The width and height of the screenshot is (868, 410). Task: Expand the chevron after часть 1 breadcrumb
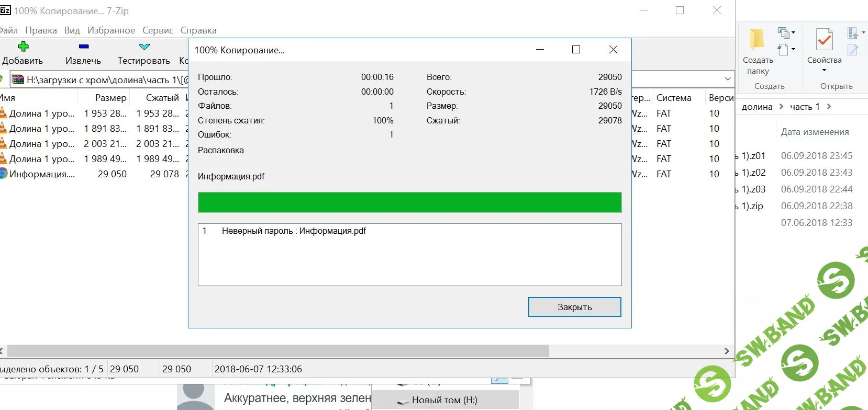click(829, 107)
